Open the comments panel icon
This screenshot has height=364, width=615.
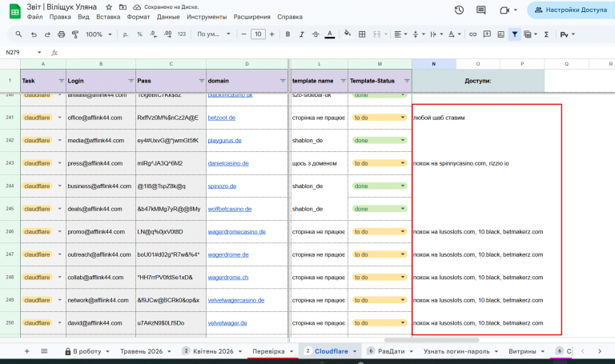[x=480, y=10]
